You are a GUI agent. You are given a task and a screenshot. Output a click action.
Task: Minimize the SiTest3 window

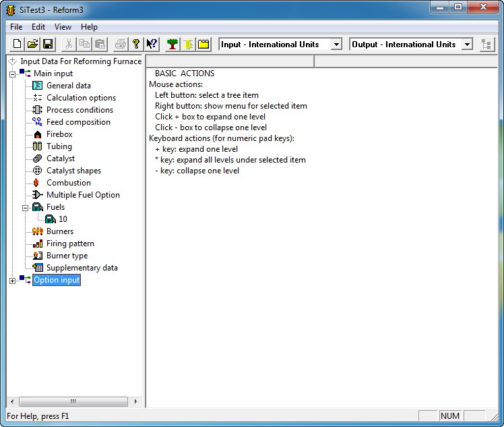point(441,7)
